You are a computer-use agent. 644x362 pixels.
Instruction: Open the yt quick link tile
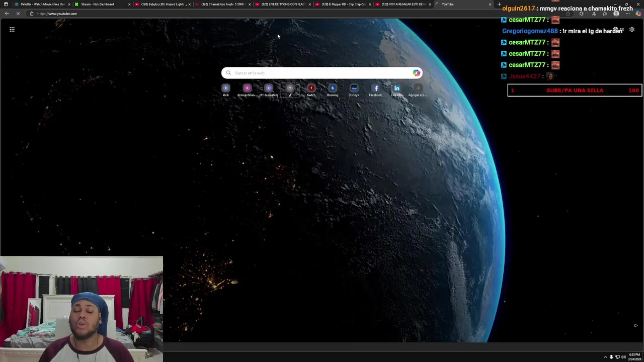(x=290, y=90)
